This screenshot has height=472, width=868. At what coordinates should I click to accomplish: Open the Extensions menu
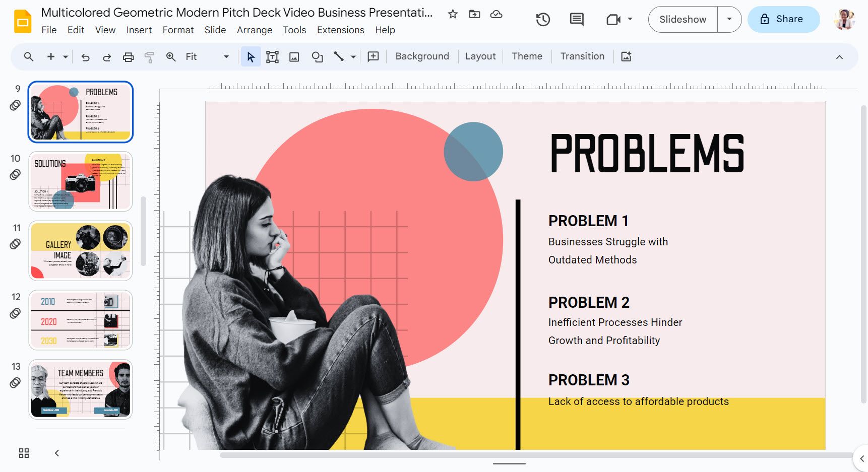click(340, 30)
